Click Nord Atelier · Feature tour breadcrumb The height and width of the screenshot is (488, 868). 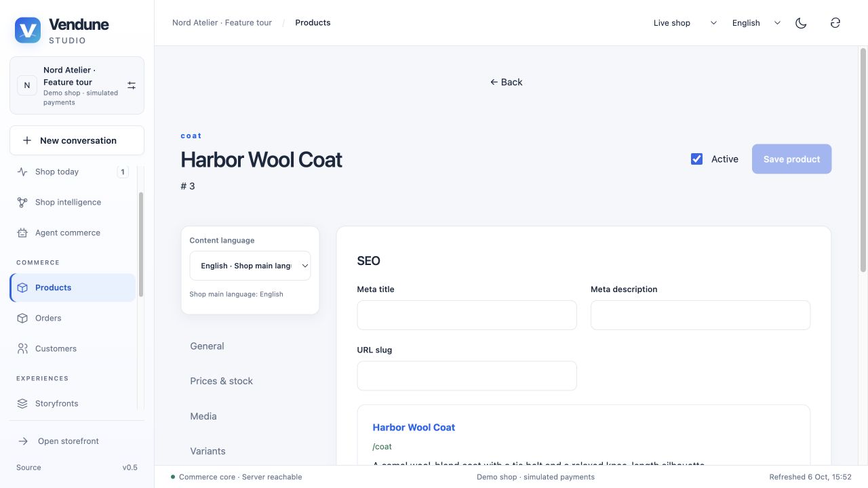(222, 22)
